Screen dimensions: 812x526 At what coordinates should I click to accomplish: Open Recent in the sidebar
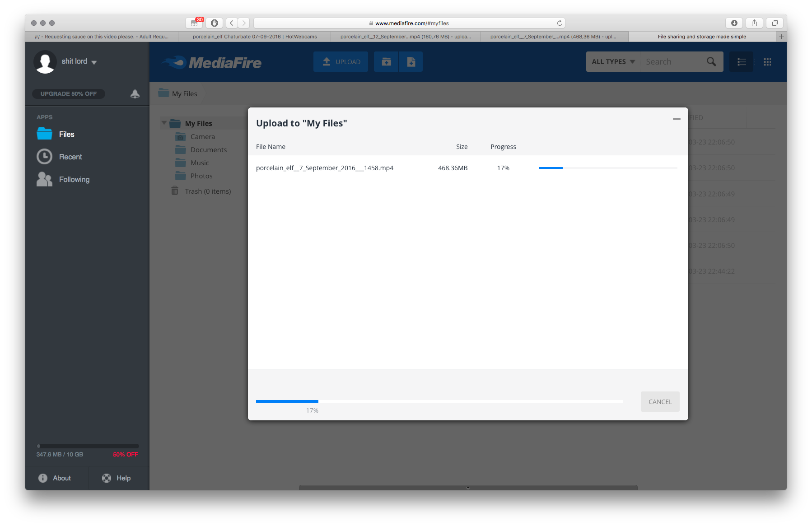click(60, 157)
